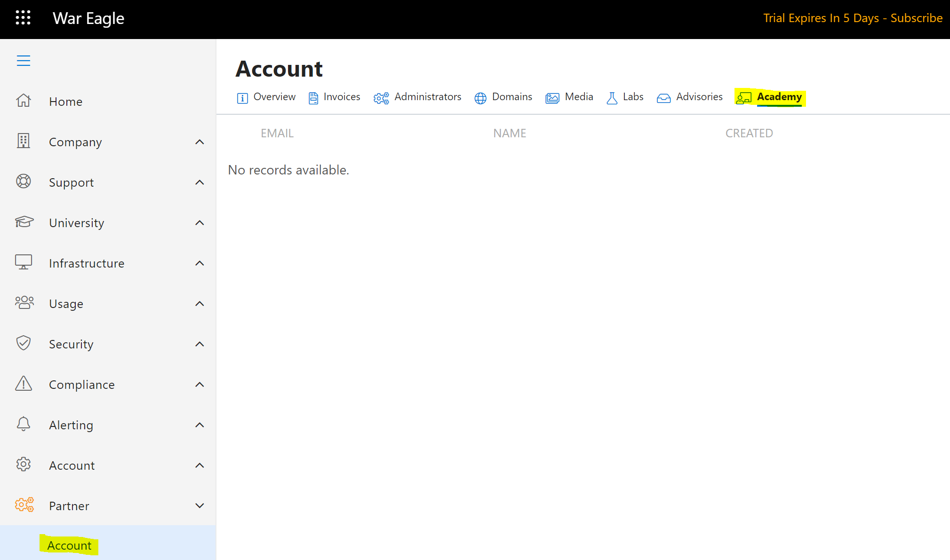Image resolution: width=950 pixels, height=560 pixels.
Task: Select the Academy tab label
Action: coord(779,97)
